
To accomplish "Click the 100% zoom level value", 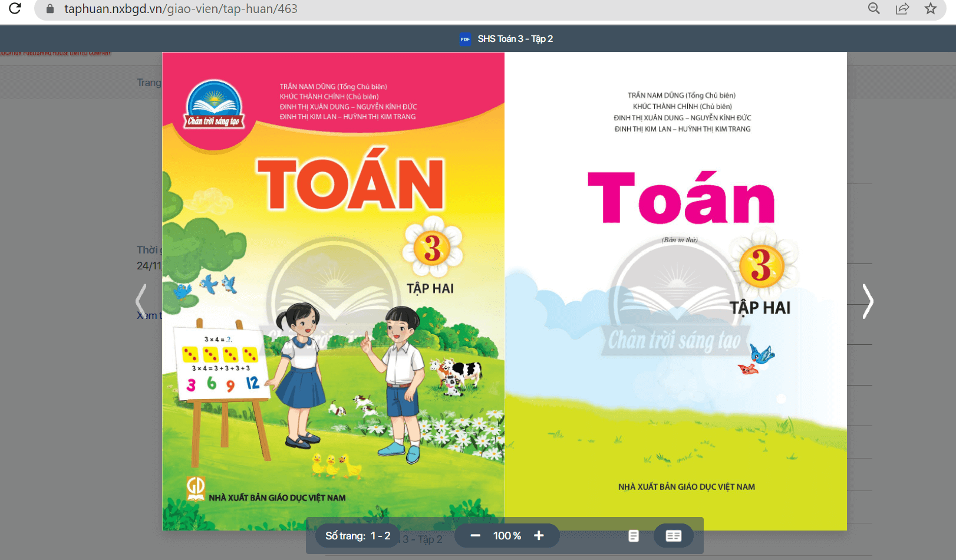I will click(x=507, y=536).
